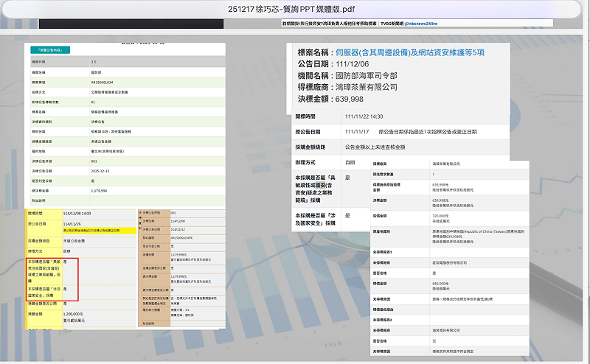This screenshot has height=364, width=590.
Task: Click the file name '251217 徐巧芯-質詢PPT 媒體版.pdf' in title bar
Action: (291, 9)
